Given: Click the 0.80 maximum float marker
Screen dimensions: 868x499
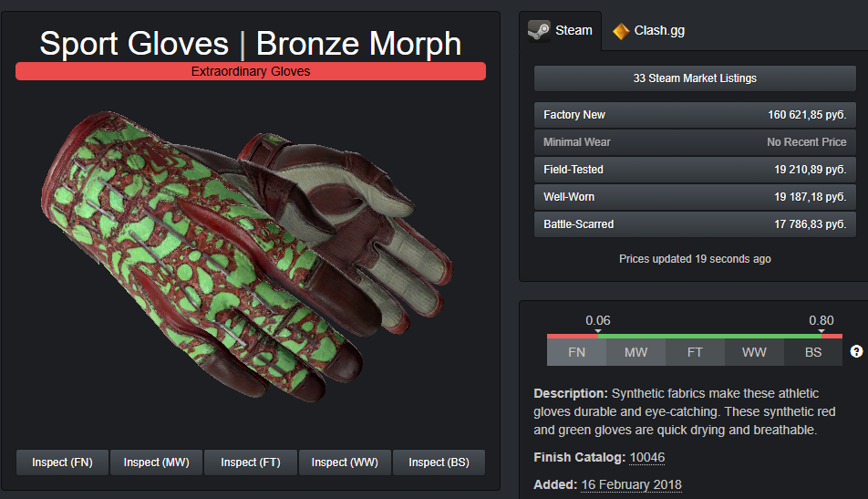Looking at the screenshot, I should [x=821, y=320].
